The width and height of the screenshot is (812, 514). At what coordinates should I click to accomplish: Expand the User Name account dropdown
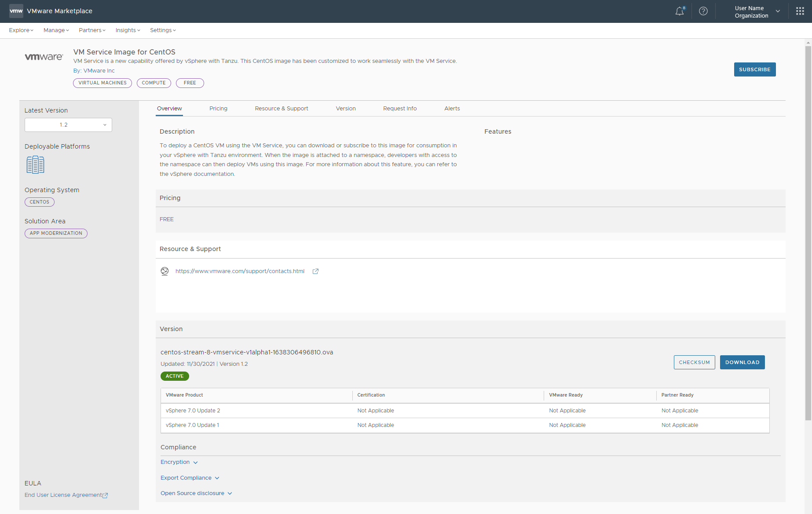pyautogui.click(x=757, y=12)
